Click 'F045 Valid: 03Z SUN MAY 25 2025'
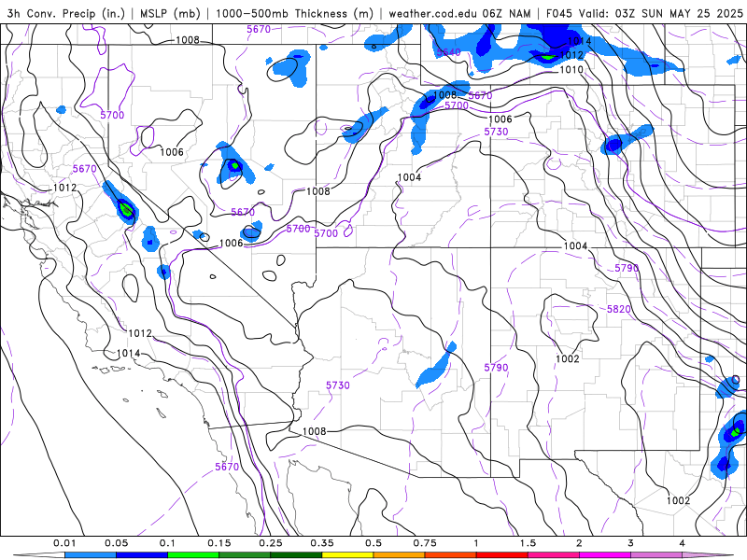747x560 pixels. 644,13
